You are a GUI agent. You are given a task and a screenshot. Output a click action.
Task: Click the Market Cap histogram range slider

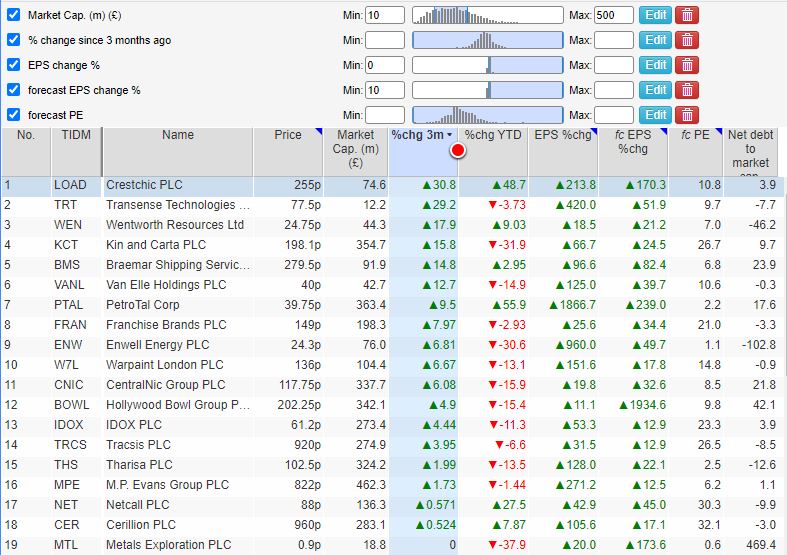click(x=488, y=15)
